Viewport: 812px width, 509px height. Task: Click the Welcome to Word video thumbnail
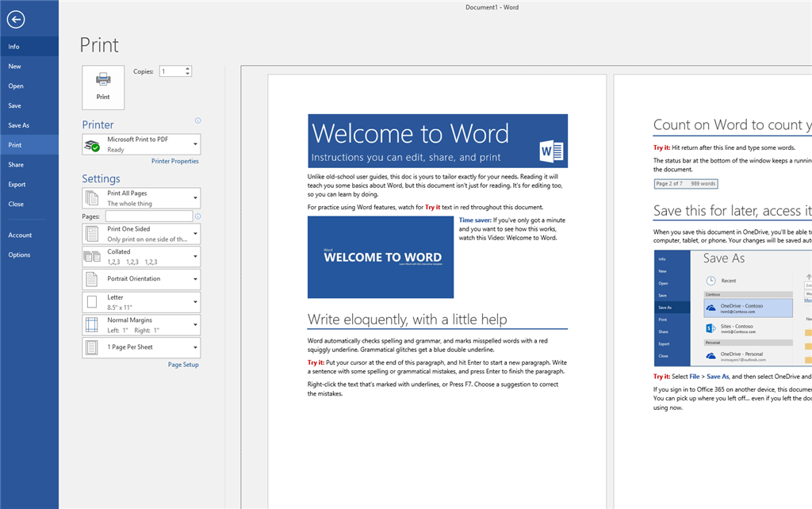[381, 257]
